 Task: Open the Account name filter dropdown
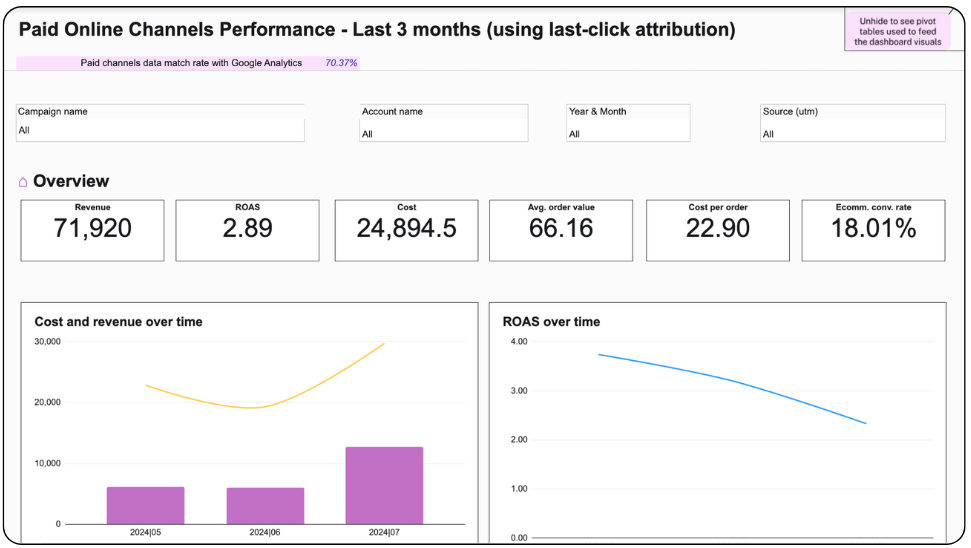(443, 133)
